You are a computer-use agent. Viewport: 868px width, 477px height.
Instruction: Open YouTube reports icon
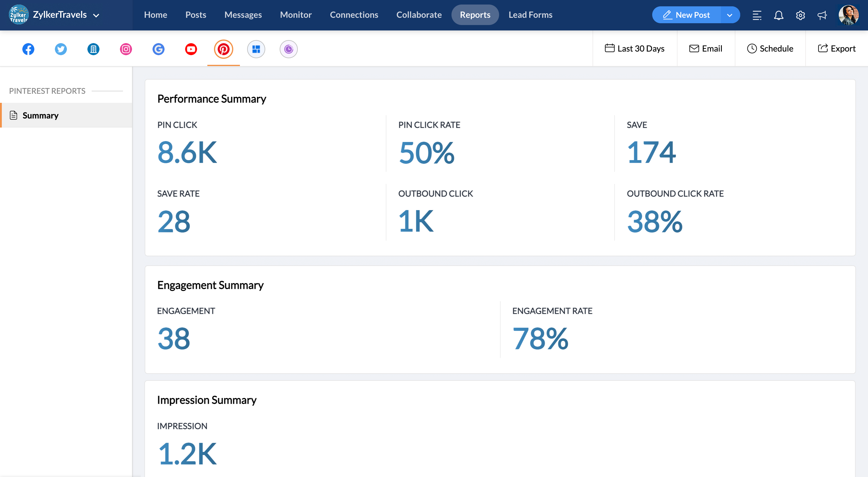click(x=191, y=49)
